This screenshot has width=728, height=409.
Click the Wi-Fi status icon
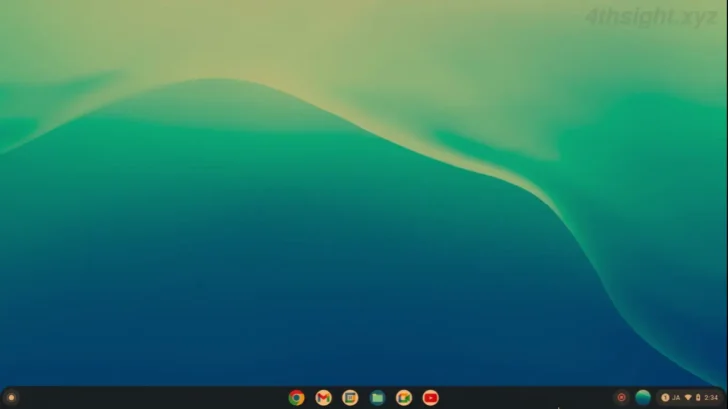pos(688,397)
